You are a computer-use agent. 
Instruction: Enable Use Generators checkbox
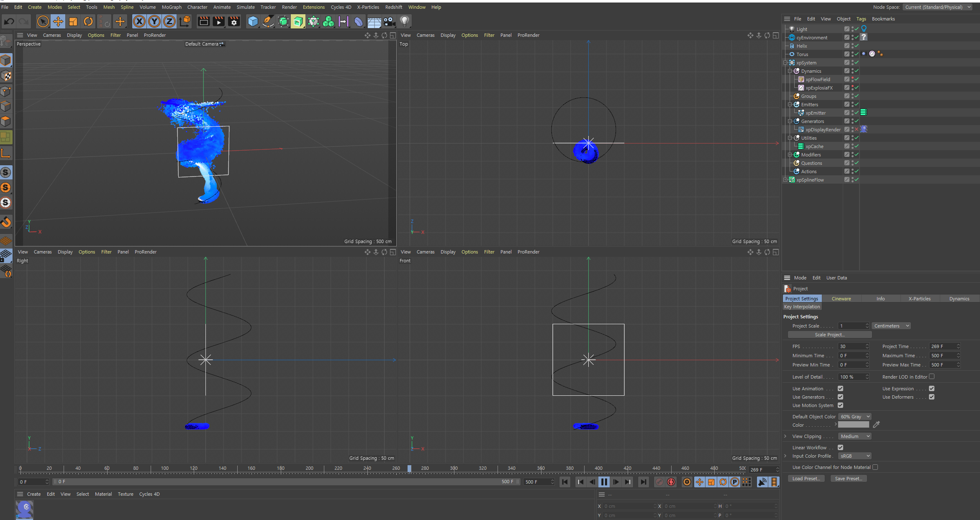click(x=841, y=397)
